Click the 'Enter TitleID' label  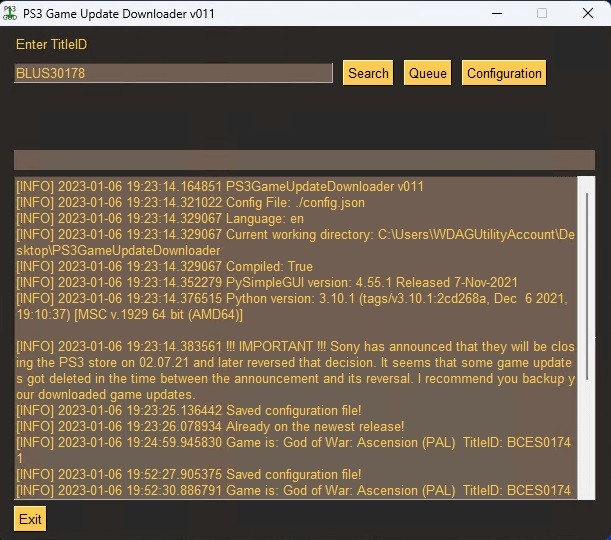51,44
